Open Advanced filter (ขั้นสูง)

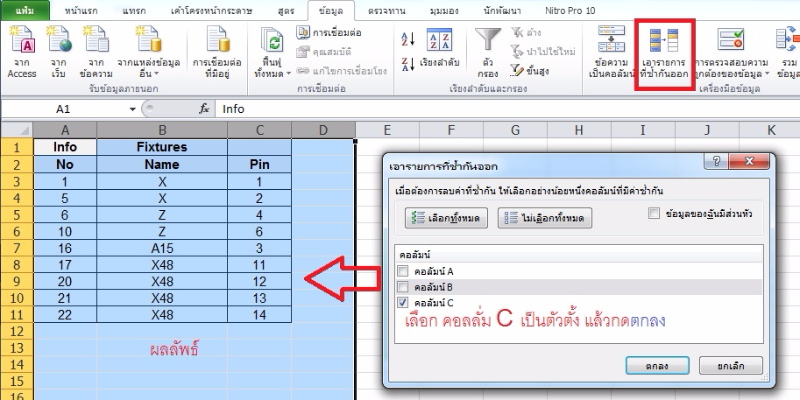coord(529,70)
